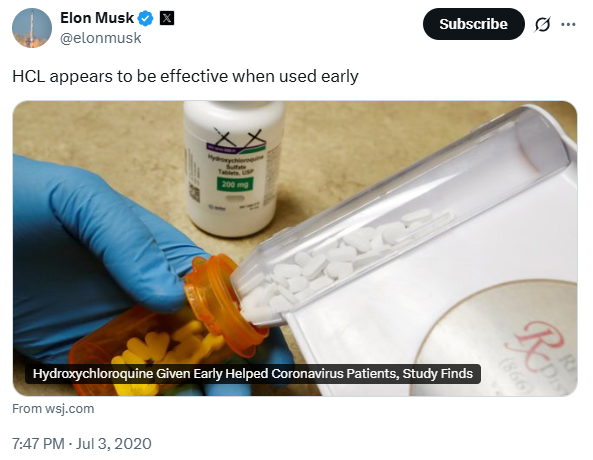Subscribe to Elon Musk
The width and height of the screenshot is (593, 460).
pyautogui.click(x=473, y=24)
